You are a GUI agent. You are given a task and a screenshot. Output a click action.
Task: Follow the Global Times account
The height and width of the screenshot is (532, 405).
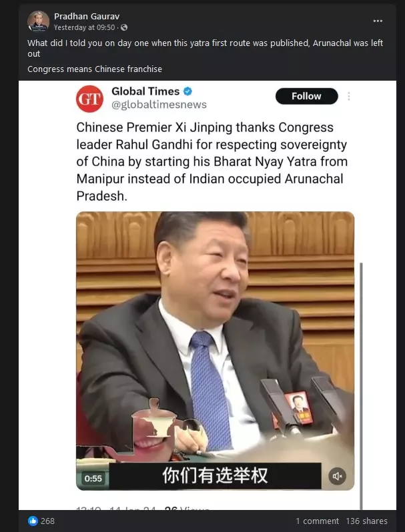click(x=306, y=96)
